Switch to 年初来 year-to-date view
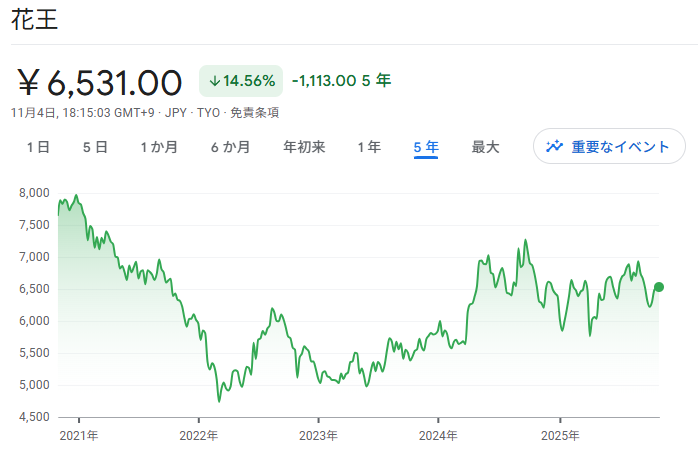Viewport: 698px width, 463px height. (304, 147)
